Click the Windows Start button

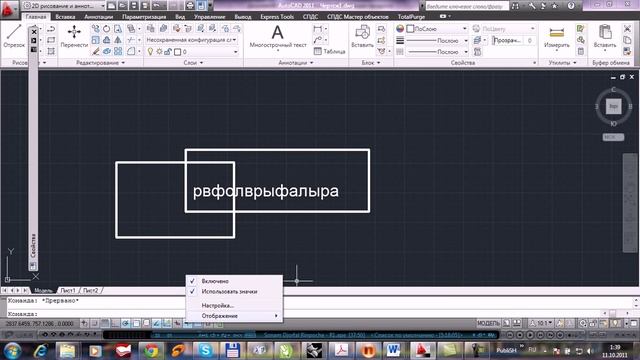point(13,350)
